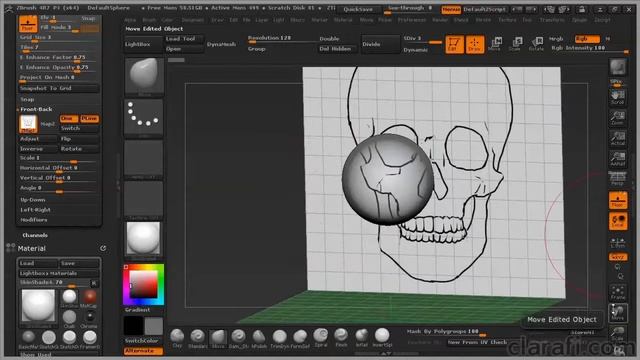The height and width of the screenshot is (360, 640).
Task: Open the stroke type dots thumbnail
Action: (144, 118)
